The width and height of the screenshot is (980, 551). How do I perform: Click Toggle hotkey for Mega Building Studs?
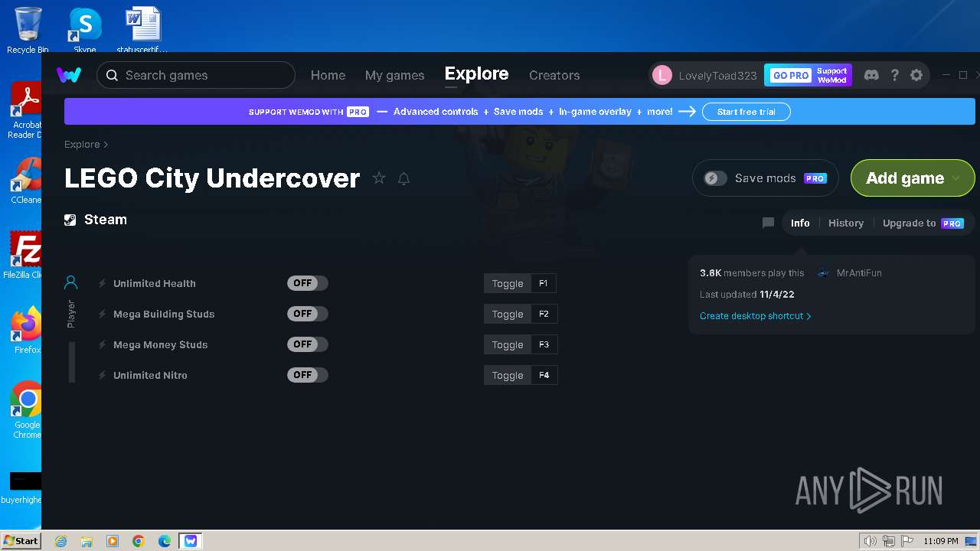[508, 314]
